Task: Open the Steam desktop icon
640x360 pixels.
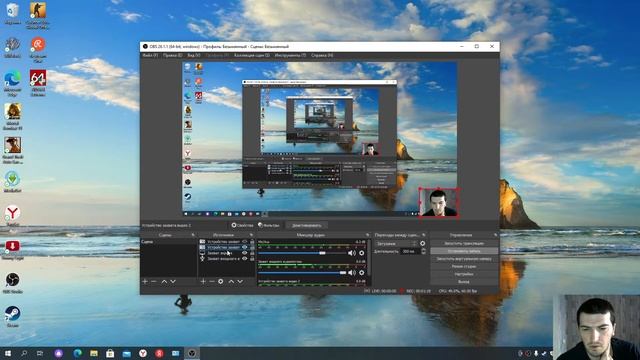Action: point(12,316)
